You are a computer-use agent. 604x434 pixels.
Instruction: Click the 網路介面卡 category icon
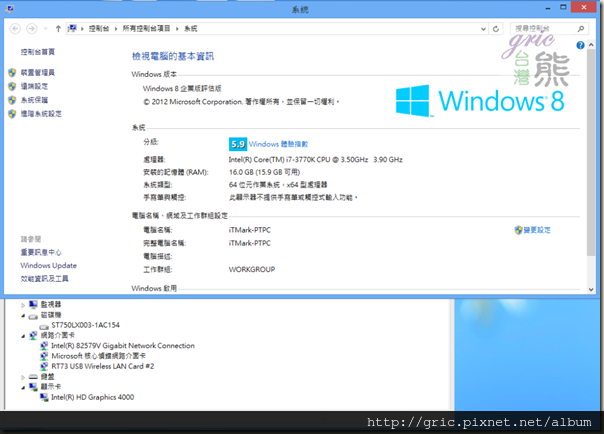33,335
